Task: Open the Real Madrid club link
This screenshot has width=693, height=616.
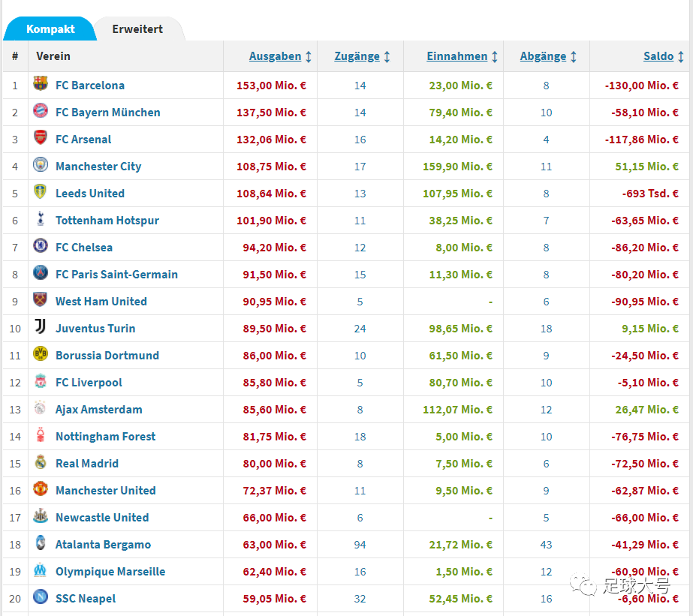Action: pyautogui.click(x=86, y=463)
